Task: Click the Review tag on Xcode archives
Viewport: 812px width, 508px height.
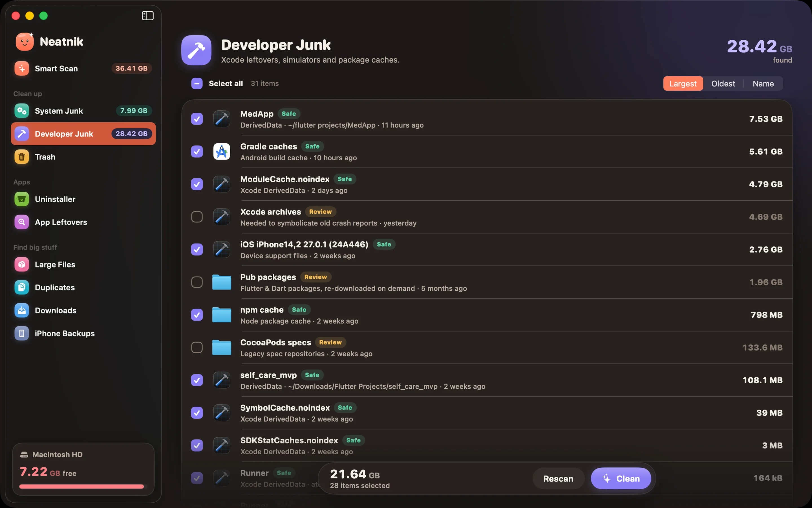Action: 321,212
